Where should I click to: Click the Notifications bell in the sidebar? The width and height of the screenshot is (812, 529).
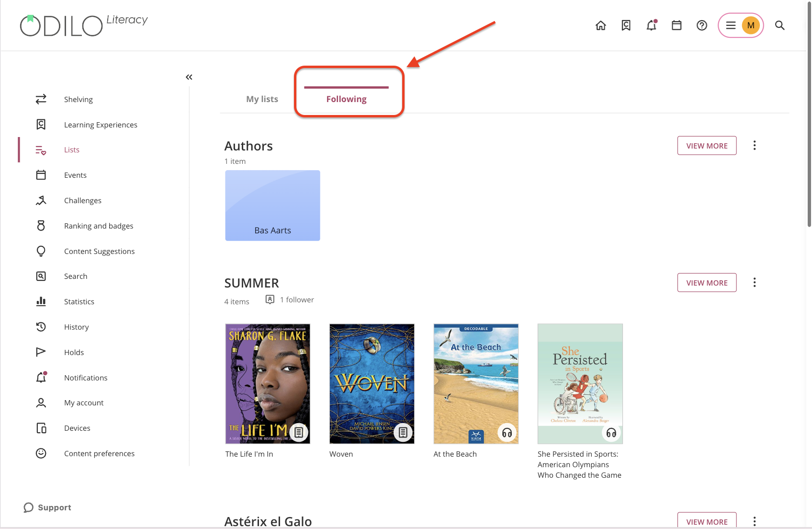(x=41, y=378)
